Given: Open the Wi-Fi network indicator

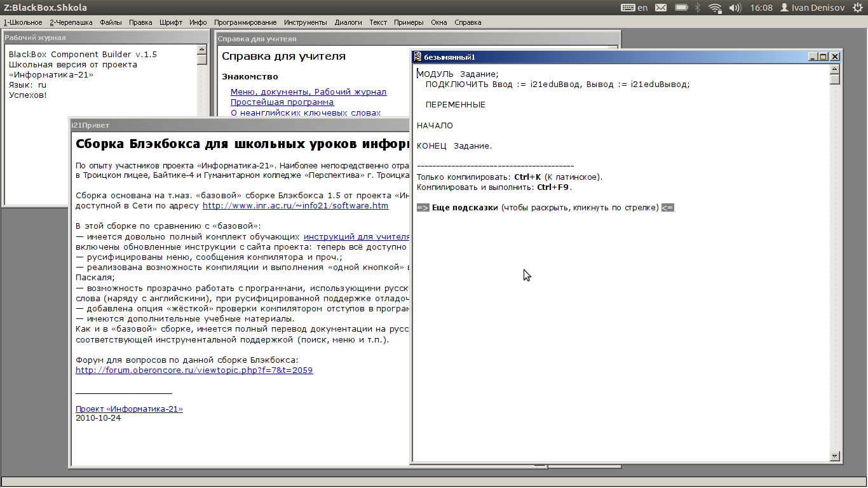Looking at the screenshot, I should point(715,8).
